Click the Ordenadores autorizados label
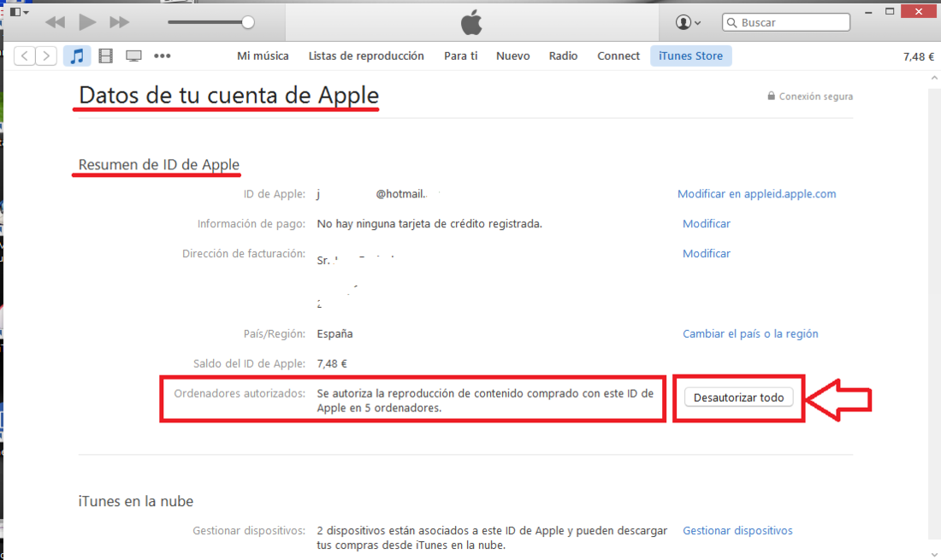The image size is (941, 560). (x=240, y=393)
